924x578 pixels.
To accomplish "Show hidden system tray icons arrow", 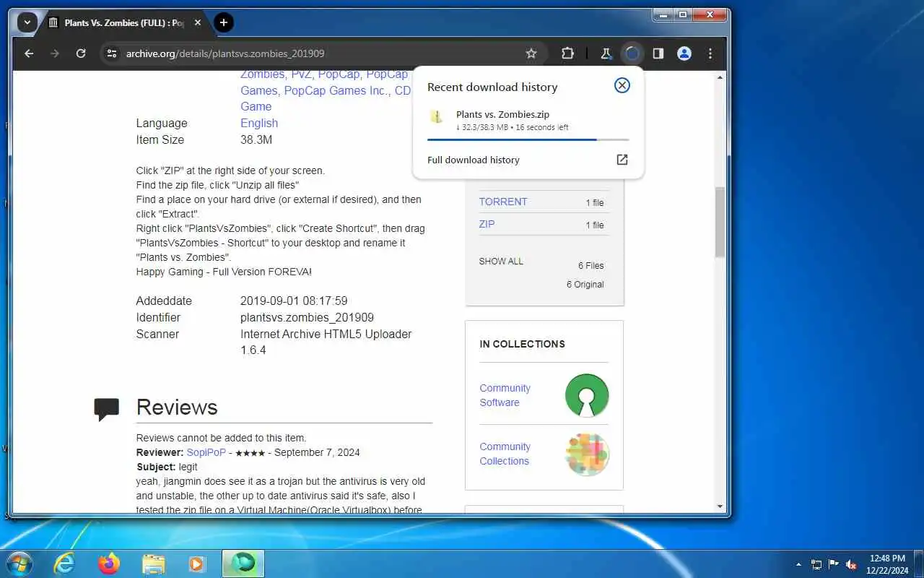I will tap(798, 564).
